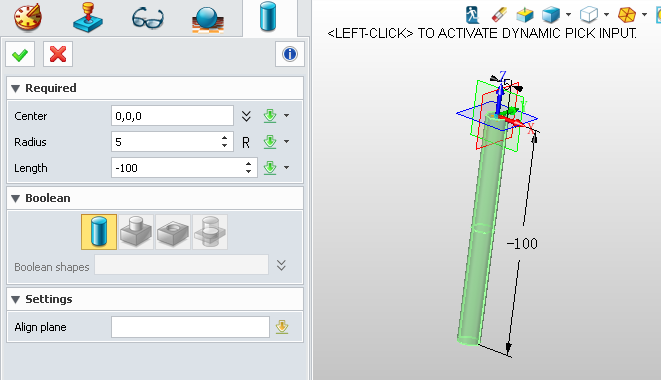The image size is (661, 380).
Task: Cancel using the red X button
Action: pos(58,54)
